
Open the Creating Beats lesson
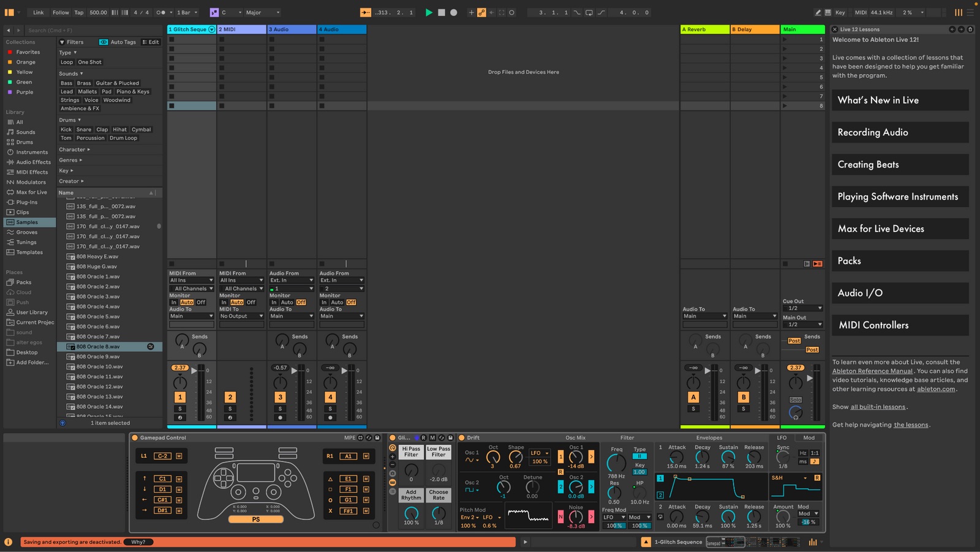point(900,165)
